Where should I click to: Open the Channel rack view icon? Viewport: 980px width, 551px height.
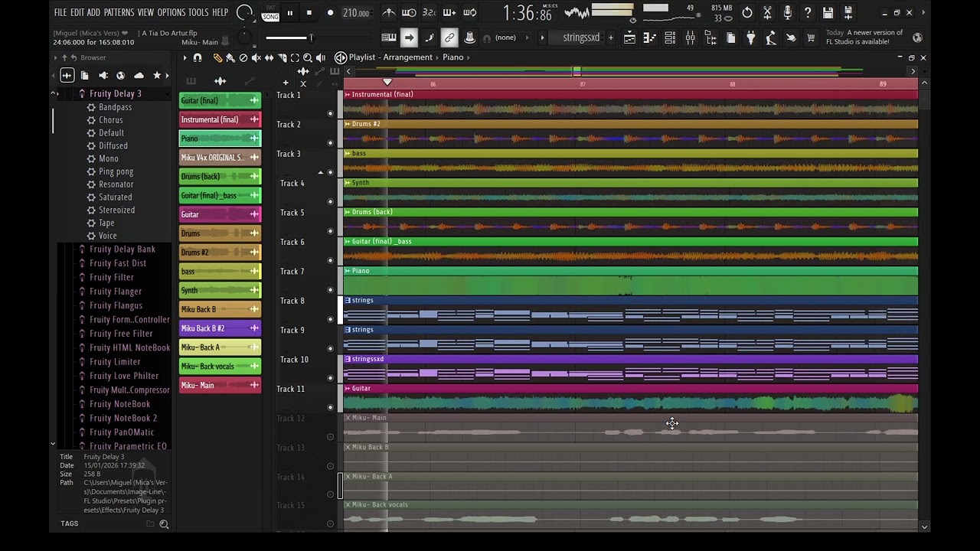670,37
